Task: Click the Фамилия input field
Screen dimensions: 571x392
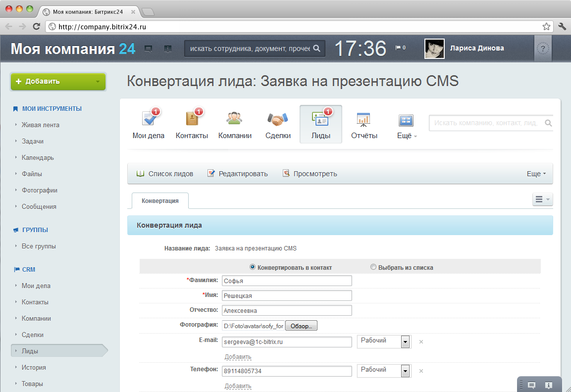Action: click(287, 281)
